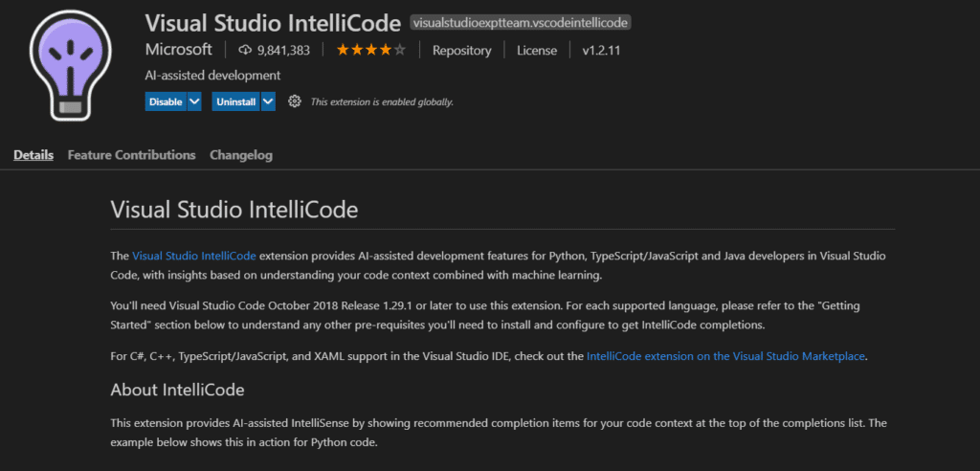This screenshot has height=471, width=980.
Task: Uninstall the IntelliCode extension
Action: pos(236,101)
